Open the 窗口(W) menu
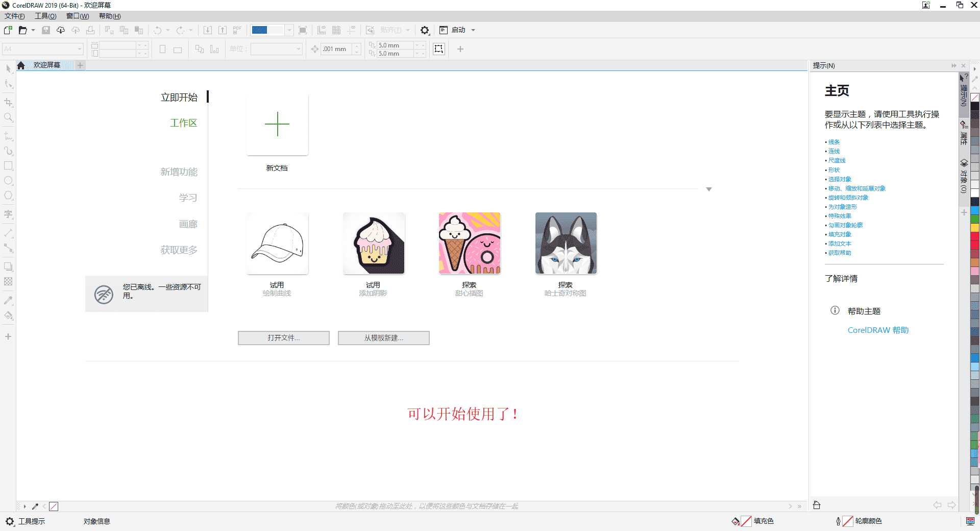 tap(78, 16)
